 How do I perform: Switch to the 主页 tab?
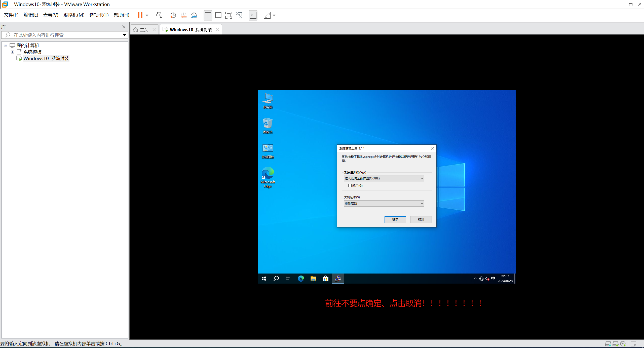144,30
